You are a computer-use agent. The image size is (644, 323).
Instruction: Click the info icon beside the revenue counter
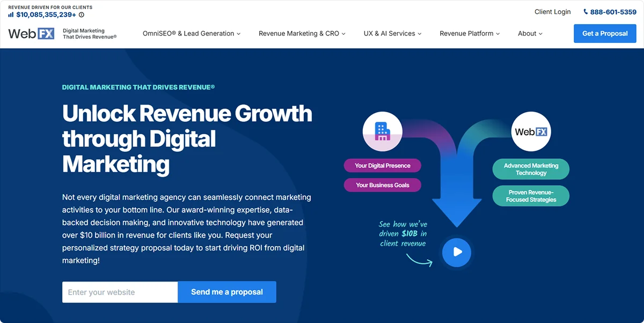coord(82,15)
